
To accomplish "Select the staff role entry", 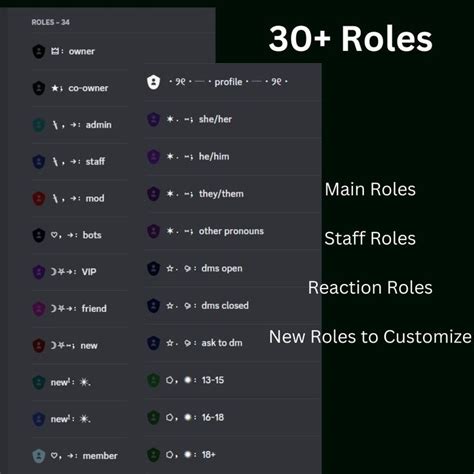I will click(80, 162).
